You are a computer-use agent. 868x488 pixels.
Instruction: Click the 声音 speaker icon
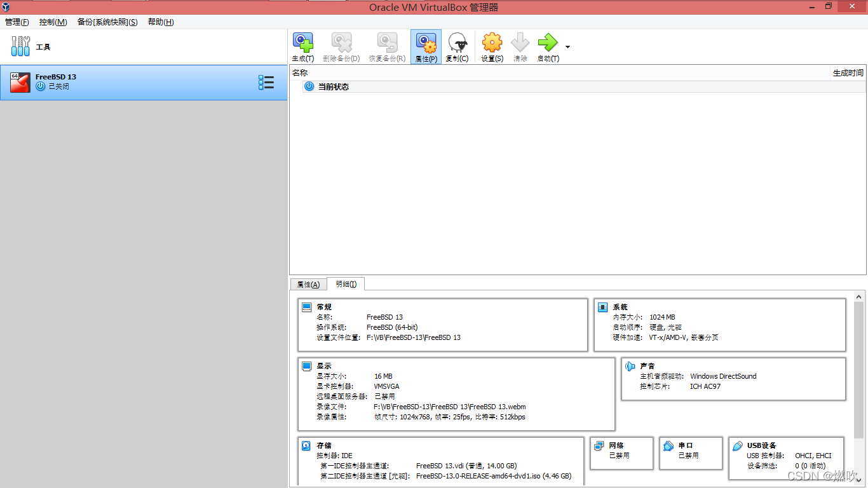630,366
